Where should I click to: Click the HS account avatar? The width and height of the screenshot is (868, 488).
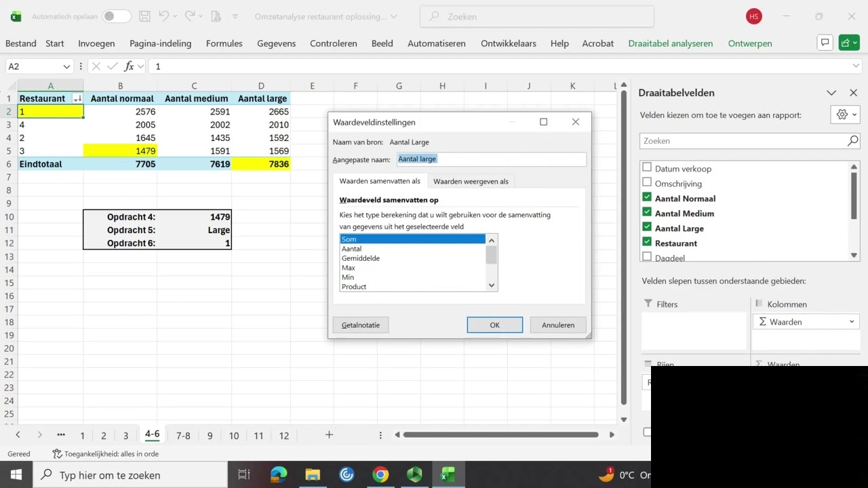[x=753, y=16]
